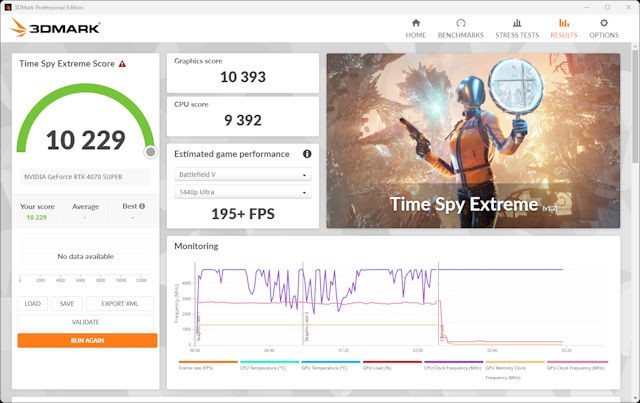The image size is (640, 403).
Task: Toggle CPU Clock Frequency legend series
Action: point(453,365)
